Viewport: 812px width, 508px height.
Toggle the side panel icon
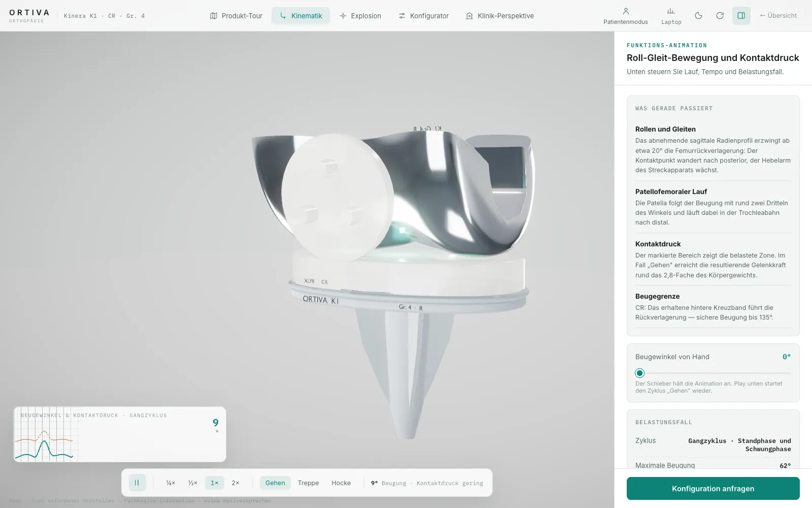click(x=741, y=16)
